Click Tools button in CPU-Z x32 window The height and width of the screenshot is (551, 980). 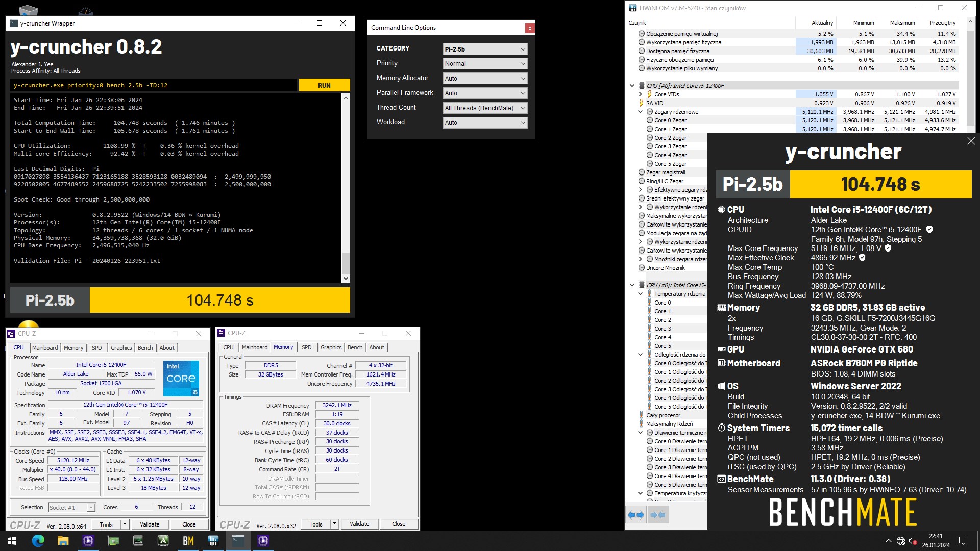pyautogui.click(x=316, y=524)
